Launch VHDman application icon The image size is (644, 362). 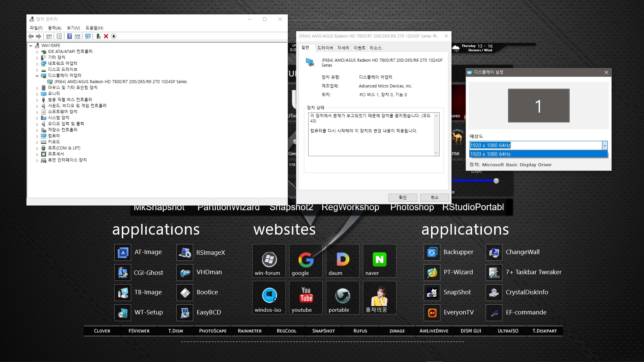tap(185, 273)
